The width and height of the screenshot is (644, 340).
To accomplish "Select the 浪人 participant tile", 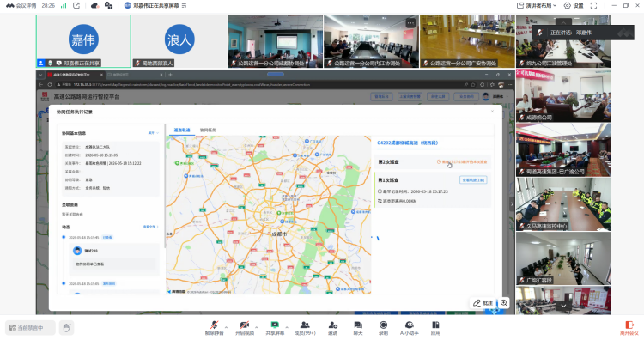I will point(179,41).
